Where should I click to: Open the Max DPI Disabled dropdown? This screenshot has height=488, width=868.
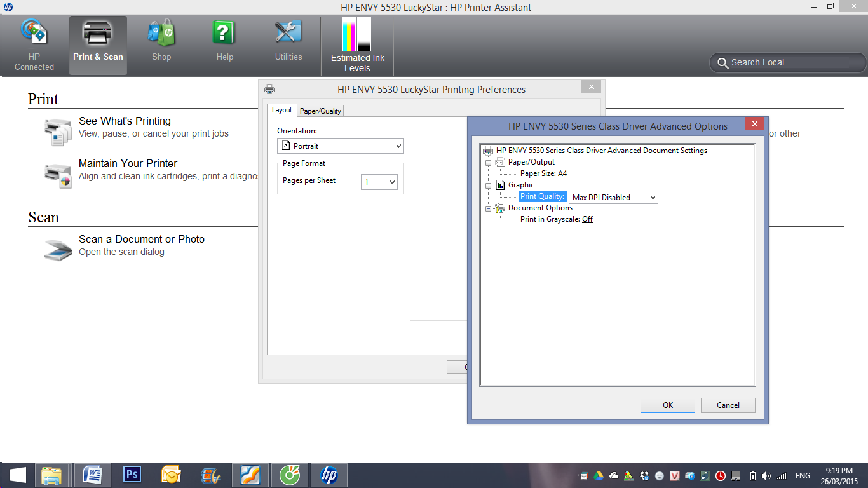click(x=613, y=198)
